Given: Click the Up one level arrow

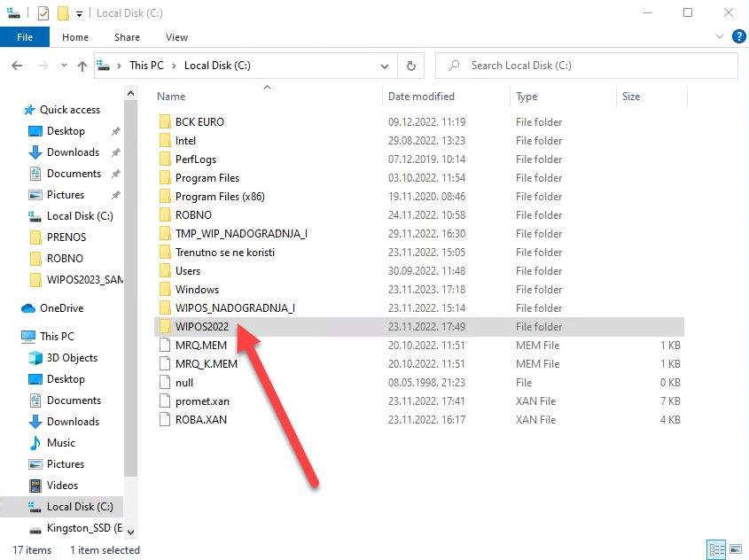Looking at the screenshot, I should point(82,66).
